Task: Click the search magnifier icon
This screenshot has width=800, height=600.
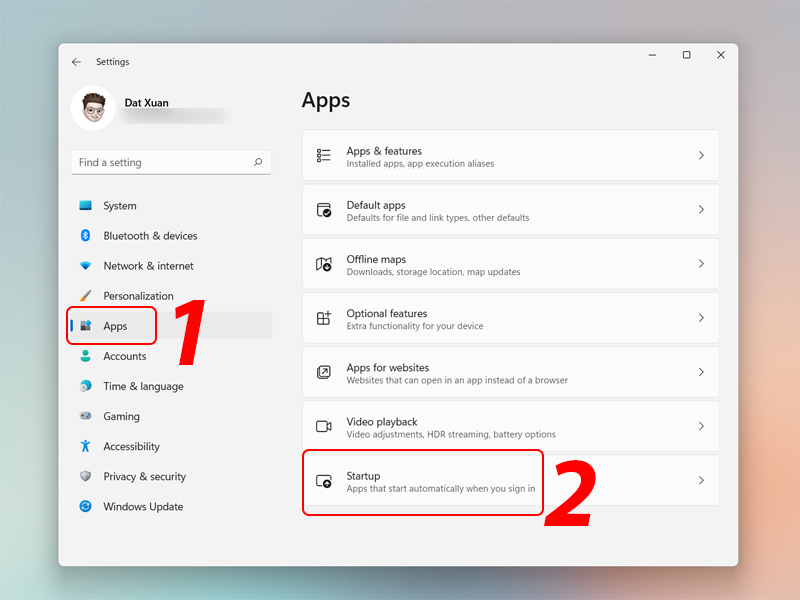Action: 258,162
